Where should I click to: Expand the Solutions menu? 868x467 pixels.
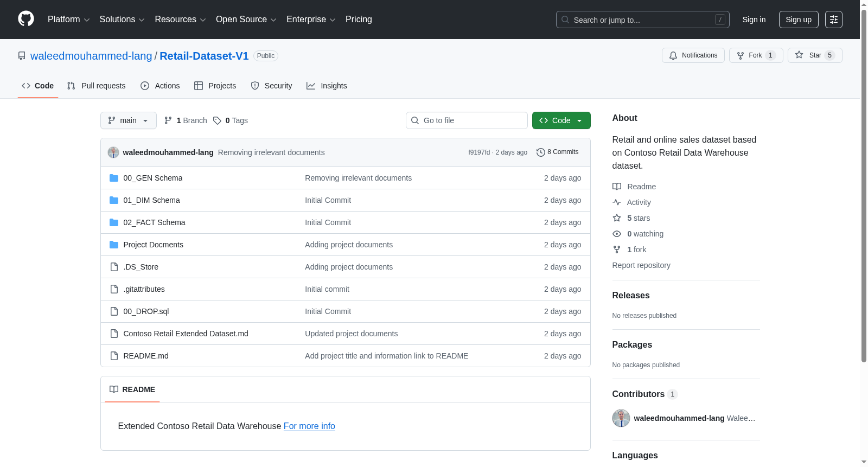pyautogui.click(x=122, y=20)
